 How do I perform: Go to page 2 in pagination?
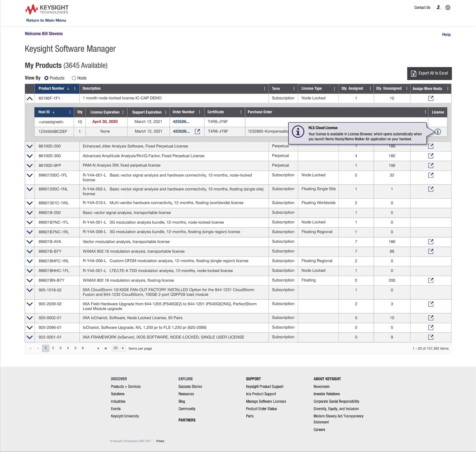[x=53, y=348]
